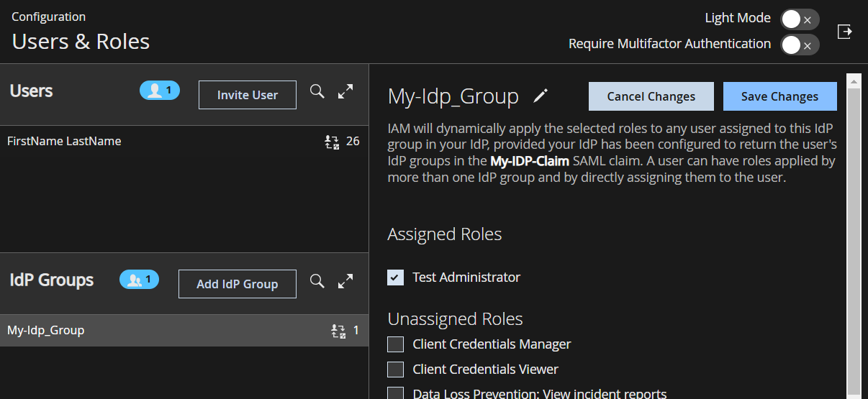Click the My-IDP-Claim bold text
The image size is (868, 399).
coord(530,161)
